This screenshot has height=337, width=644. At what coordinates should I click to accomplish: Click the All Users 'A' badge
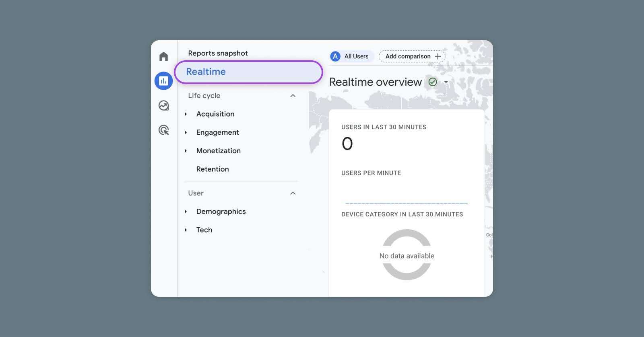[335, 56]
